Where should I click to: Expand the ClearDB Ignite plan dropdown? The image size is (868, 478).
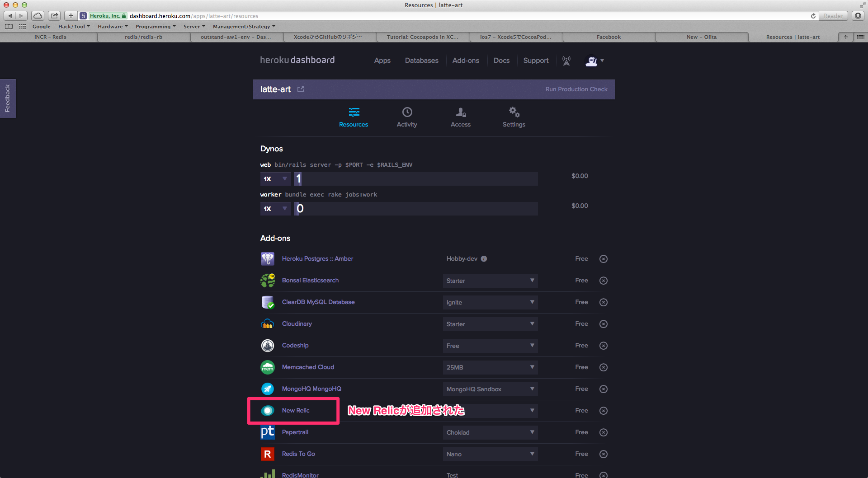pyautogui.click(x=491, y=302)
